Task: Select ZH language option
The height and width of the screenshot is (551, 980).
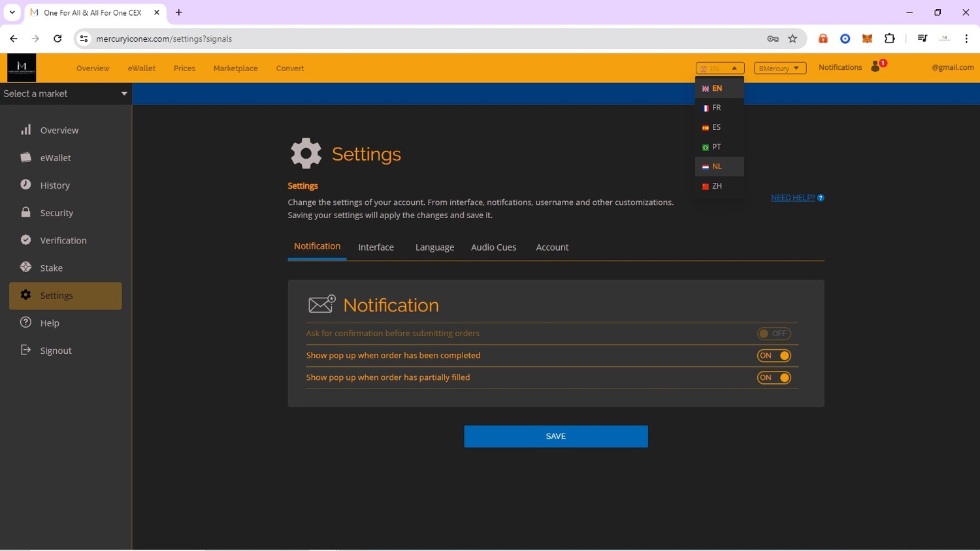Action: tap(719, 186)
